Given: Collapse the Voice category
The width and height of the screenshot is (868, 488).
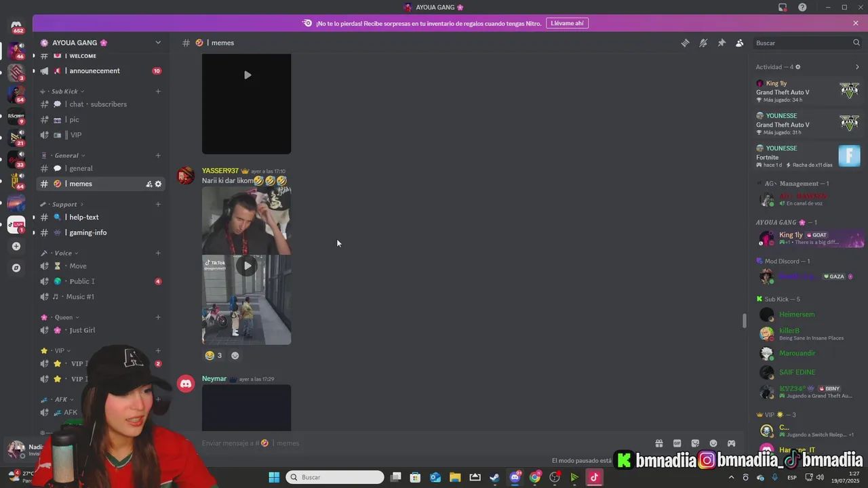Looking at the screenshot, I should [63, 253].
